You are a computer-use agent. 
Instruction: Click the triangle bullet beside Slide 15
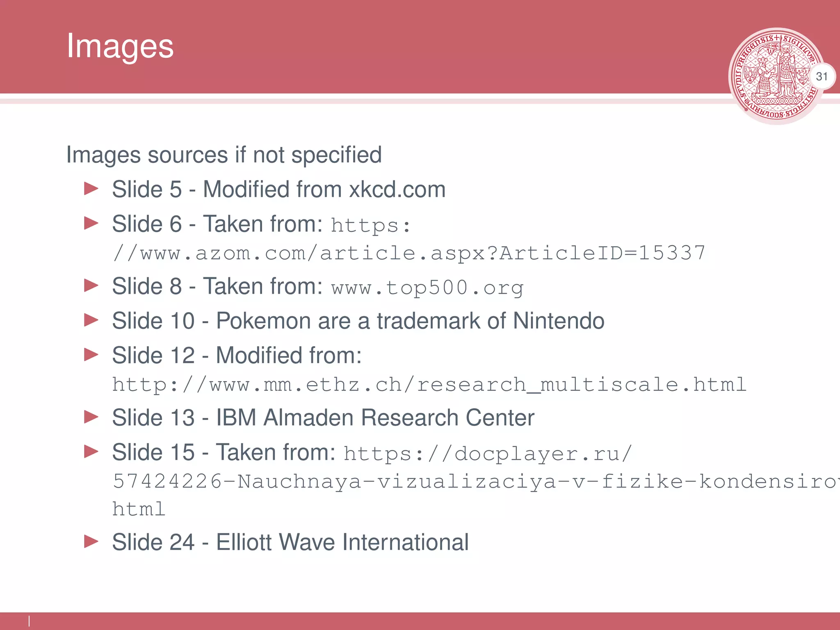tap(91, 452)
